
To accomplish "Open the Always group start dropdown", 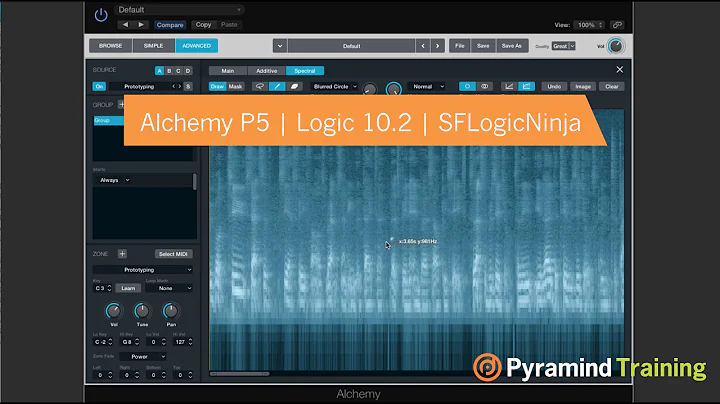I will (115, 180).
